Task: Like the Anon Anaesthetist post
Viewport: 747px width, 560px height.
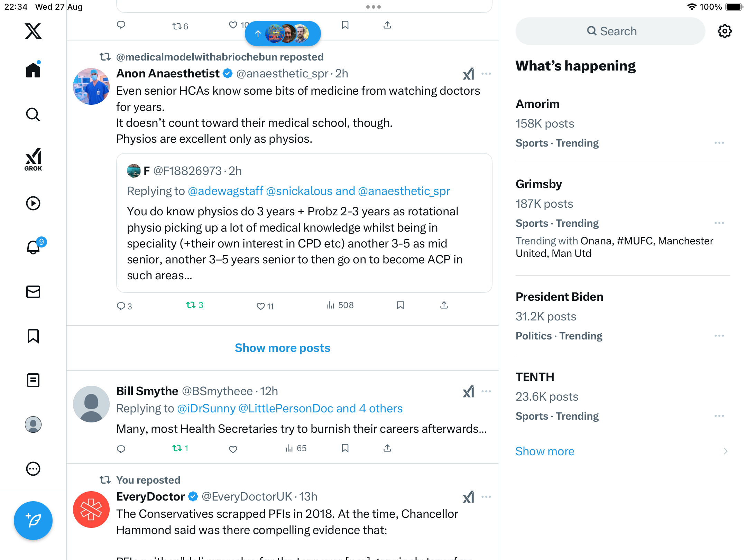Action: click(261, 306)
